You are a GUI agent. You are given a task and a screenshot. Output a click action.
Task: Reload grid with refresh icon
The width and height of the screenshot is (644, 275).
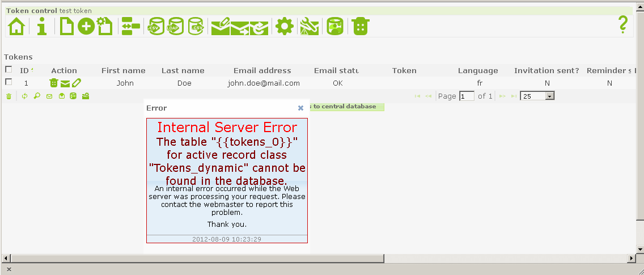point(24,96)
